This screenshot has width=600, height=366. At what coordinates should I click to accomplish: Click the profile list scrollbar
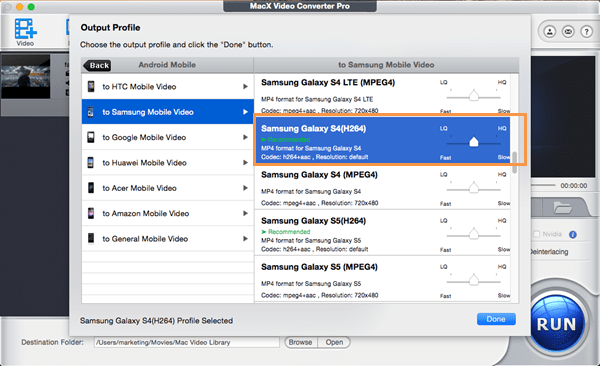pos(515,163)
